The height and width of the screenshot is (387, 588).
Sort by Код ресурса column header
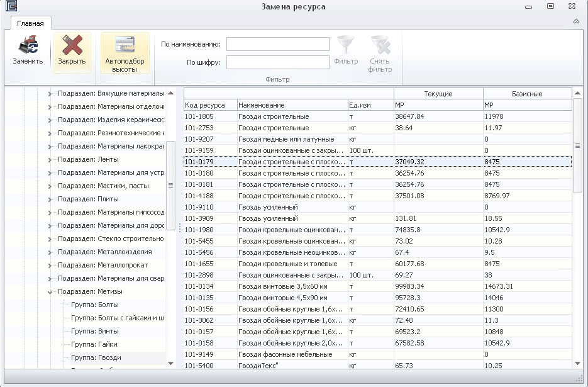pos(209,105)
